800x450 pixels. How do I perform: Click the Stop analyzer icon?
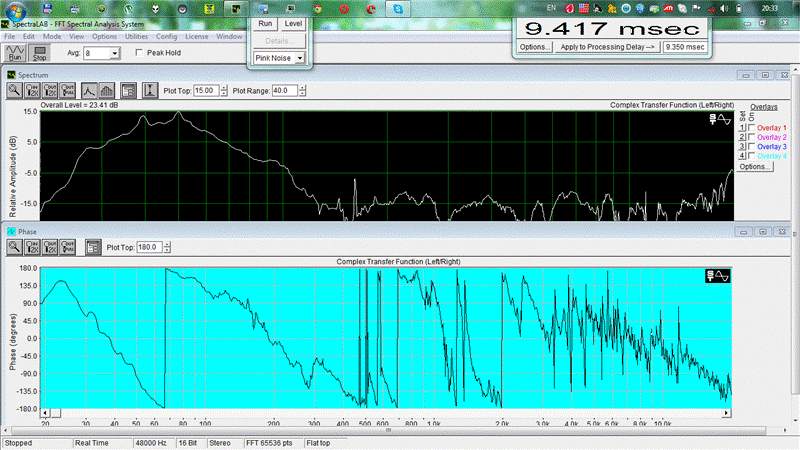coord(39,53)
